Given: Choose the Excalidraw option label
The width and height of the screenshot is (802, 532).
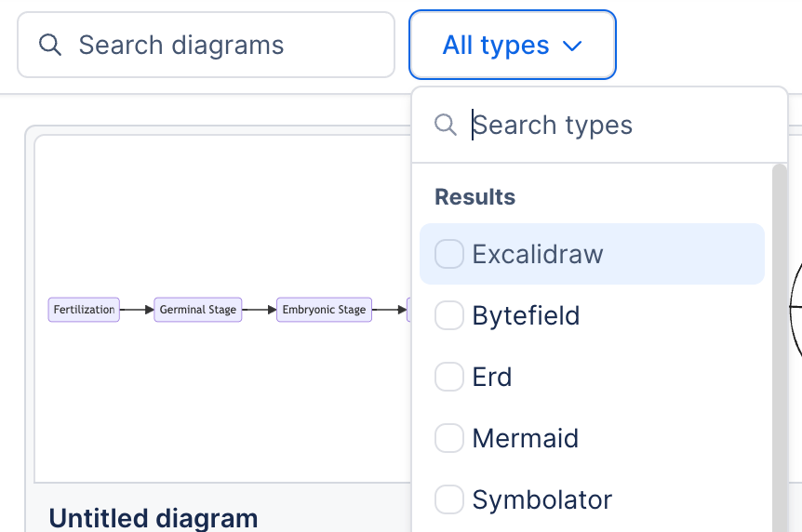Looking at the screenshot, I should (538, 254).
